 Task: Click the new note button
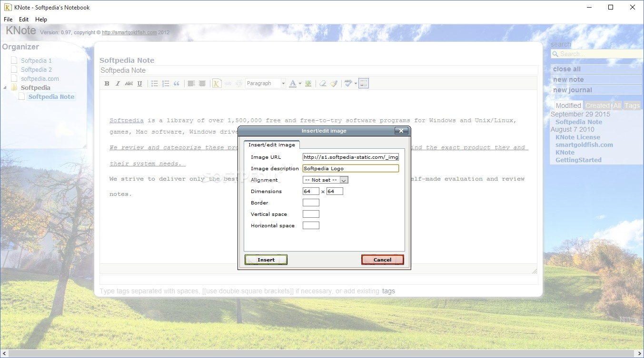coord(596,79)
